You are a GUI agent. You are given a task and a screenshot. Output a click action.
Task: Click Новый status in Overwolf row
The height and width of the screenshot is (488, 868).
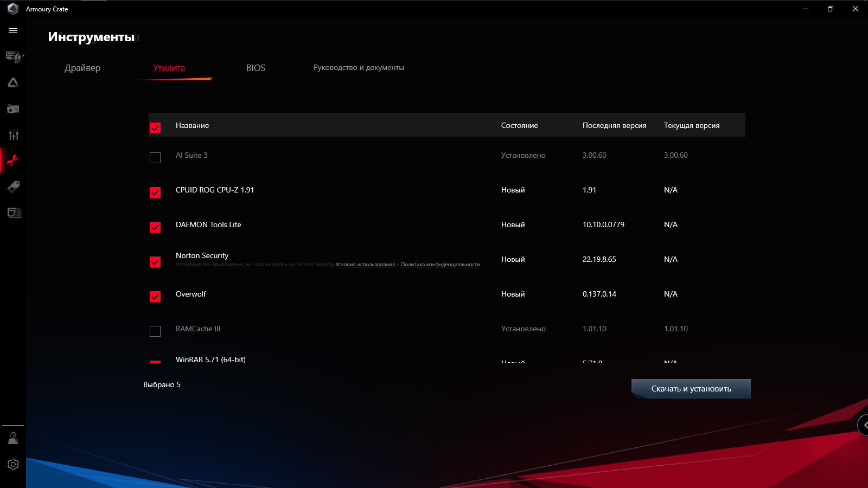pyautogui.click(x=513, y=294)
